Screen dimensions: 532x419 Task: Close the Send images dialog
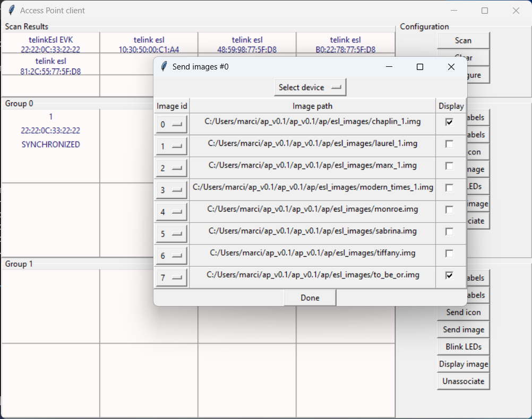(451, 67)
